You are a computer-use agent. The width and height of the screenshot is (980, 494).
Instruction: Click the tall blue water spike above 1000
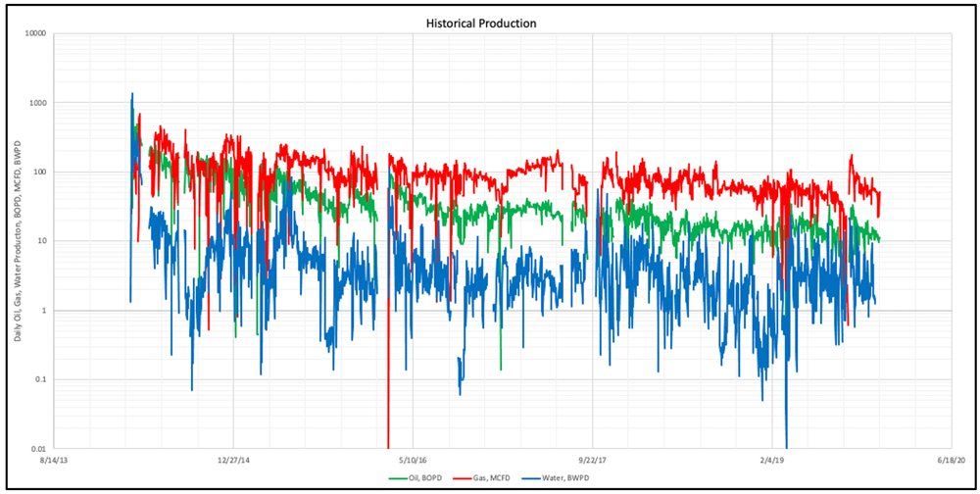pos(132,98)
